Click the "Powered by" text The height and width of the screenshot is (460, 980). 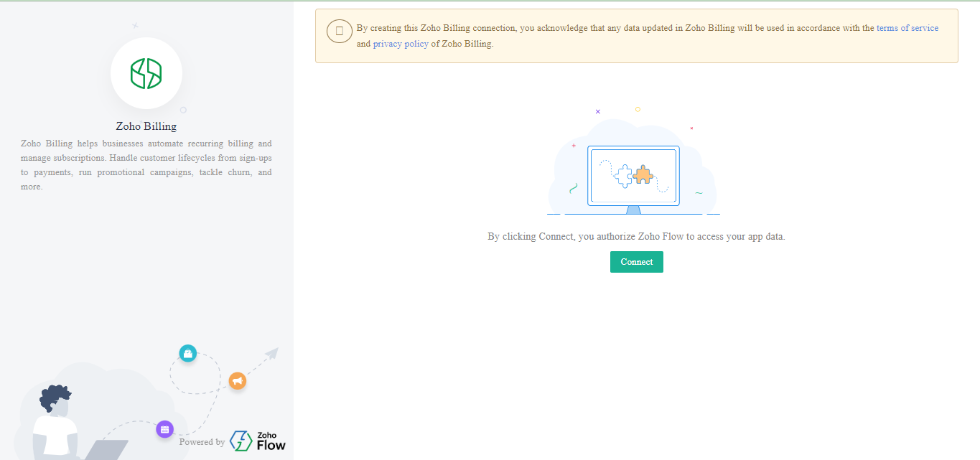click(202, 442)
